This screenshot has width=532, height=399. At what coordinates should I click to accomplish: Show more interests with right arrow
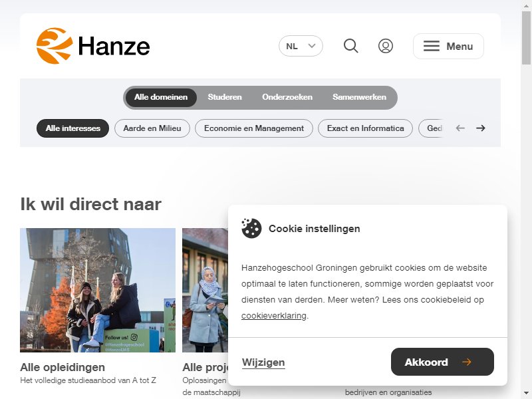(480, 128)
